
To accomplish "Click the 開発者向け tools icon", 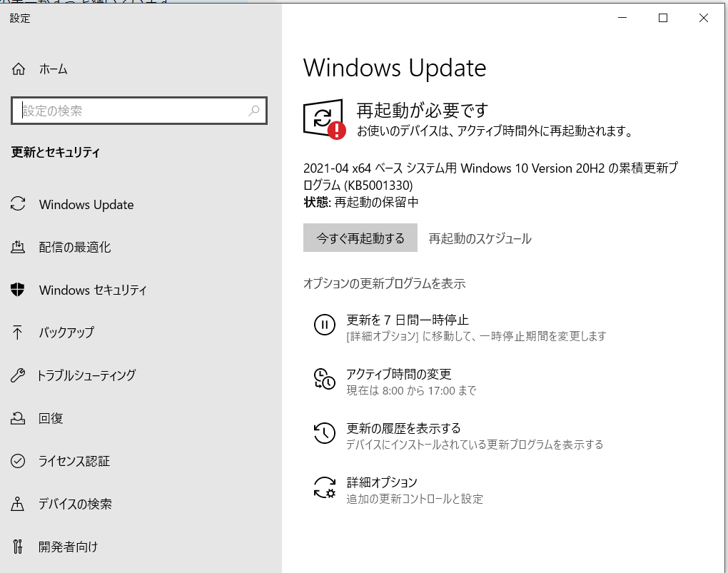I will (18, 547).
